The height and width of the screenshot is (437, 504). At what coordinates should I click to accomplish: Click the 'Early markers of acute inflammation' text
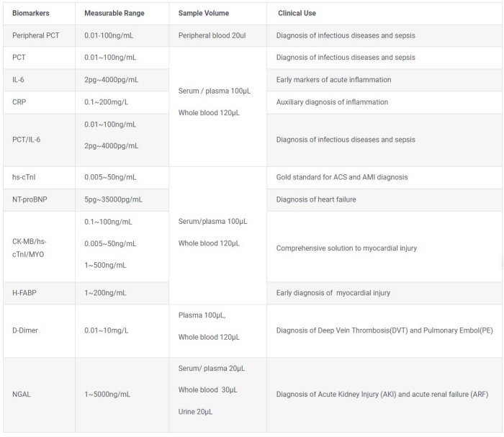(333, 80)
